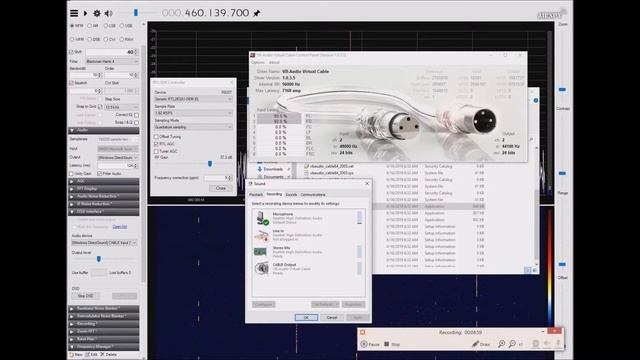Select Microphone device icon in Sound dialog
This screenshot has height=360, width=640.
262,218
